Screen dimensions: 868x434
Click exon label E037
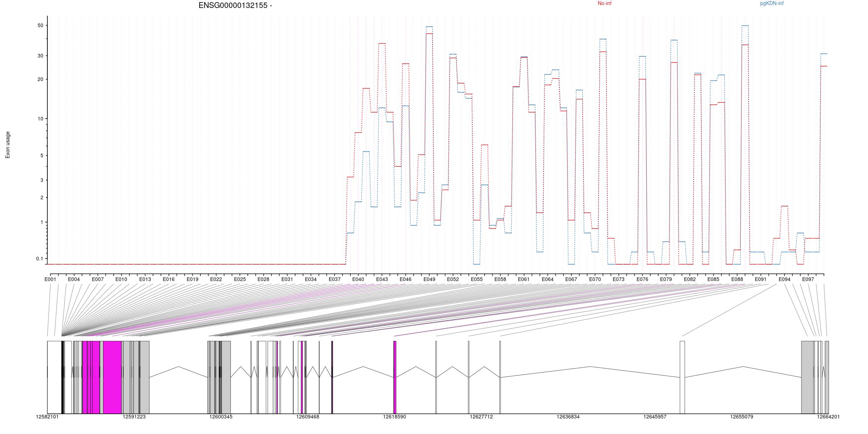(335, 279)
